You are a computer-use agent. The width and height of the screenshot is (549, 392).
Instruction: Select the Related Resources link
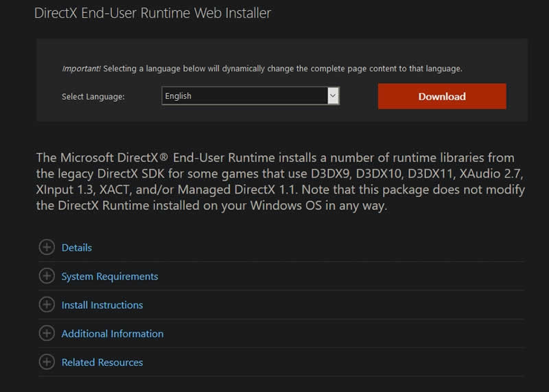click(x=102, y=362)
